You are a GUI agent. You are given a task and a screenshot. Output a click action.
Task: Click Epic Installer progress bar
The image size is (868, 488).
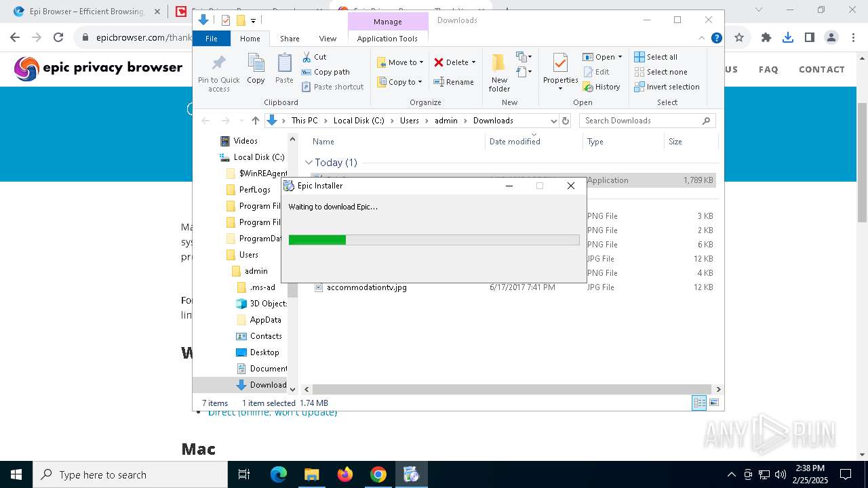pos(434,240)
